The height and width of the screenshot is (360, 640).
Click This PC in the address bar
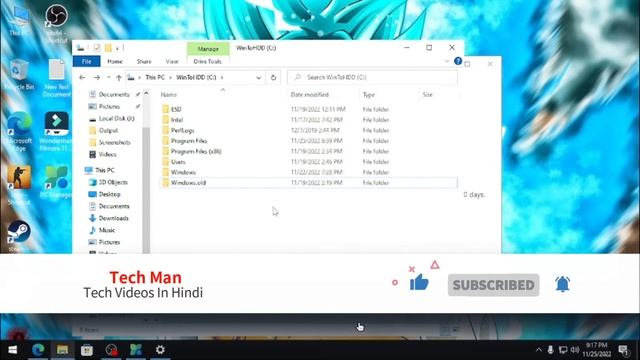click(155, 77)
